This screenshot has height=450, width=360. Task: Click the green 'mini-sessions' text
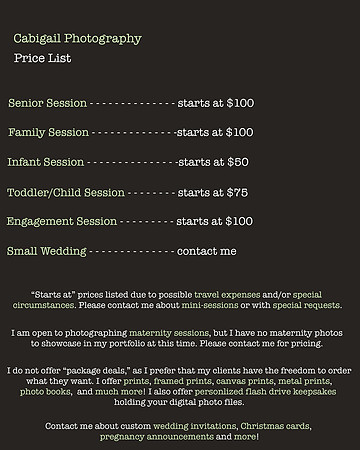point(210,305)
